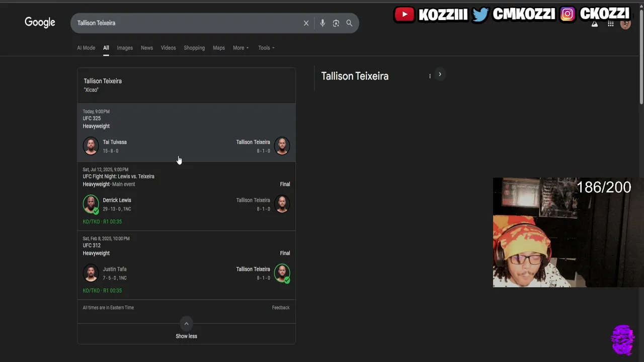
Task: Click Derrick Lewis's fighter photo
Action: pyautogui.click(x=91, y=204)
